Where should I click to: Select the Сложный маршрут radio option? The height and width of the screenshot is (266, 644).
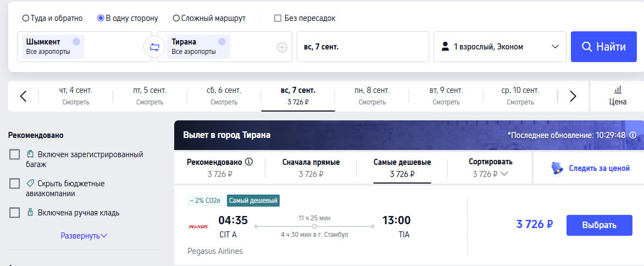(176, 18)
